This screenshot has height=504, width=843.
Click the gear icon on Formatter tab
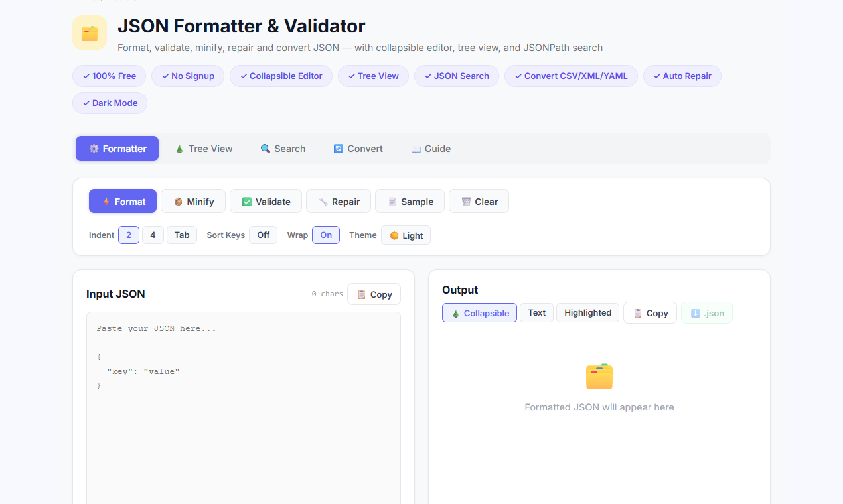[x=94, y=149]
